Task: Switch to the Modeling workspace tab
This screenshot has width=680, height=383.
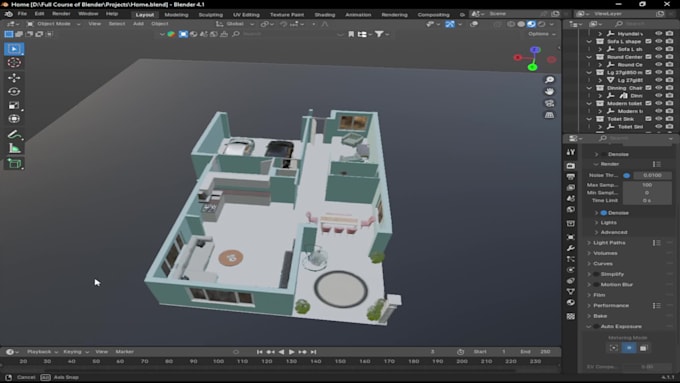Action: pyautogui.click(x=177, y=14)
